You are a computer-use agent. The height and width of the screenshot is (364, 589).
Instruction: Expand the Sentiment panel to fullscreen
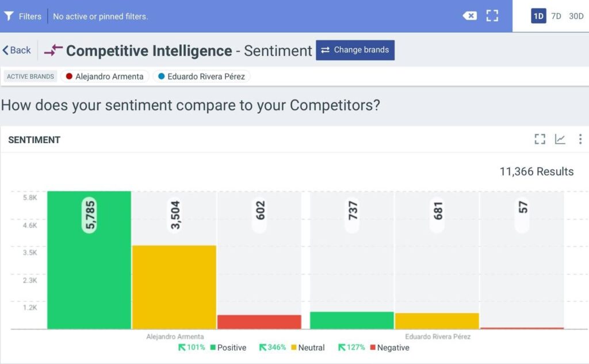tap(540, 139)
